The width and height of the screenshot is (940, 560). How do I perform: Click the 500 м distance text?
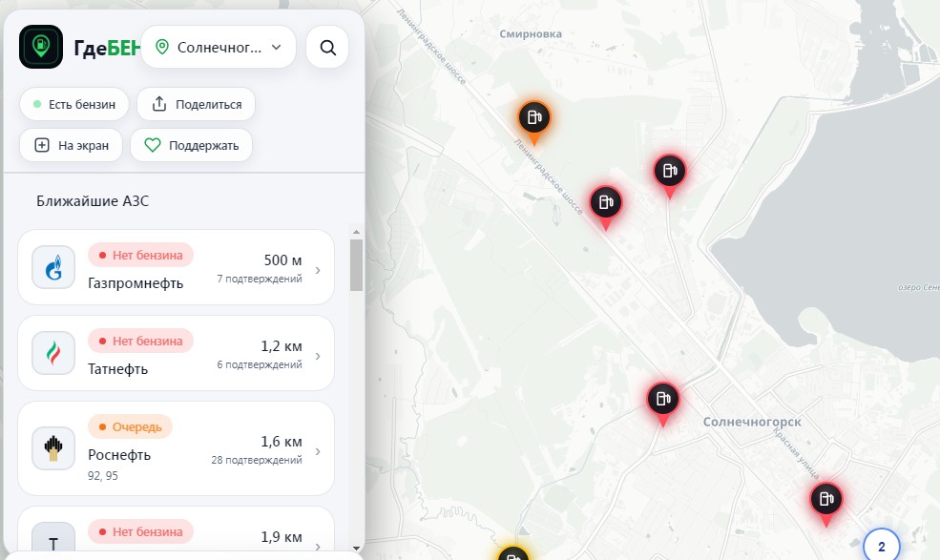tap(283, 260)
